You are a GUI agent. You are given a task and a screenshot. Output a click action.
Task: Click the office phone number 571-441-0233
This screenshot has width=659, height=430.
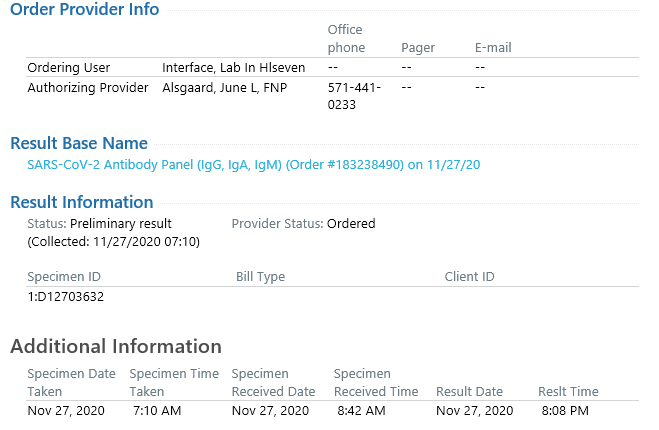354,96
